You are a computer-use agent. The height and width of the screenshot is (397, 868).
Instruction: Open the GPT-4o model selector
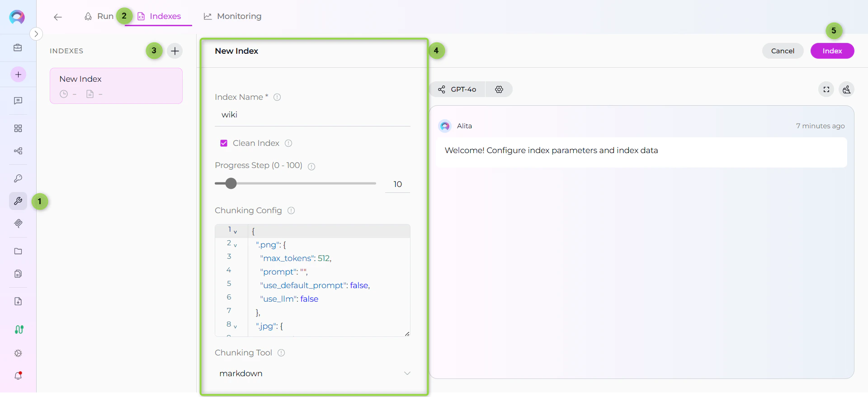457,89
